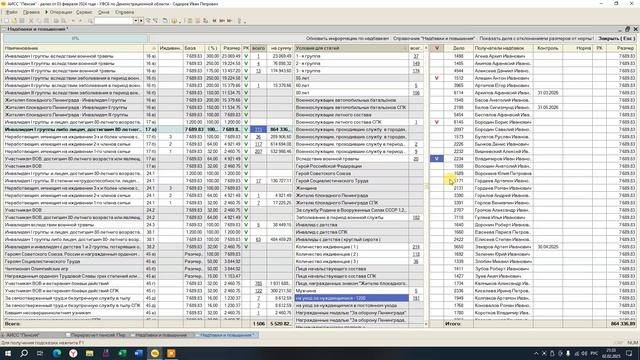Viewport: 640px width, 360px height.
Task: Open Windows Start menu
Action: [8, 353]
